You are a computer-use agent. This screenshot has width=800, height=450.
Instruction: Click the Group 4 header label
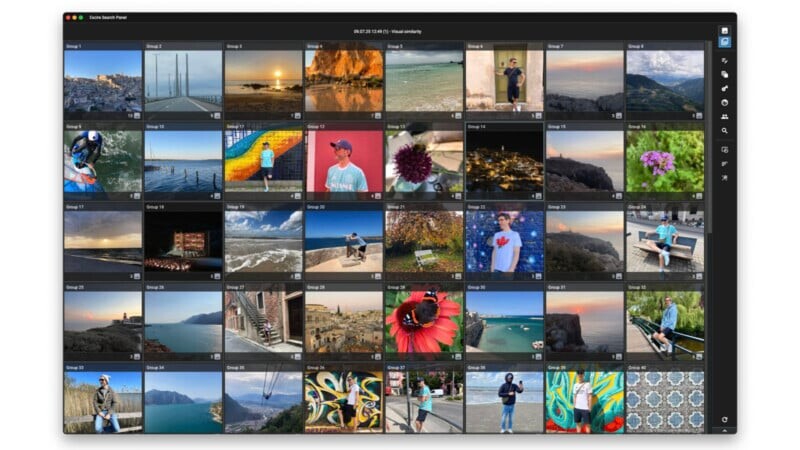point(315,47)
